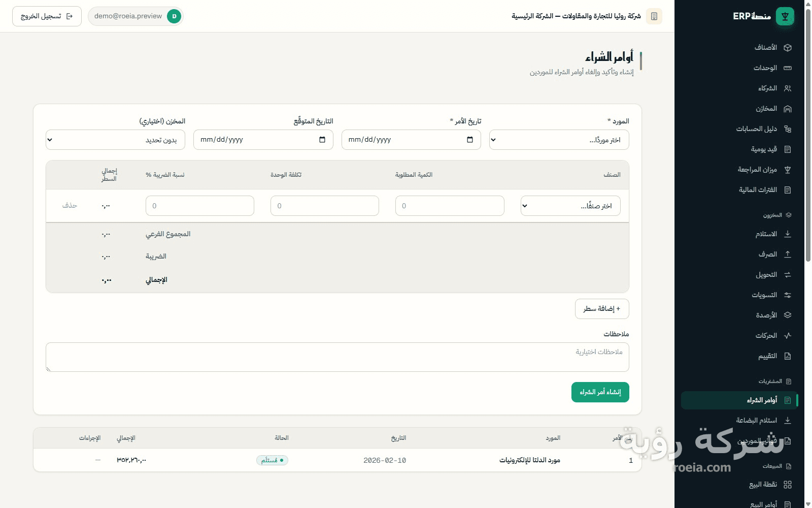Click the balances (الأرصدة) layers icon

[788, 315]
